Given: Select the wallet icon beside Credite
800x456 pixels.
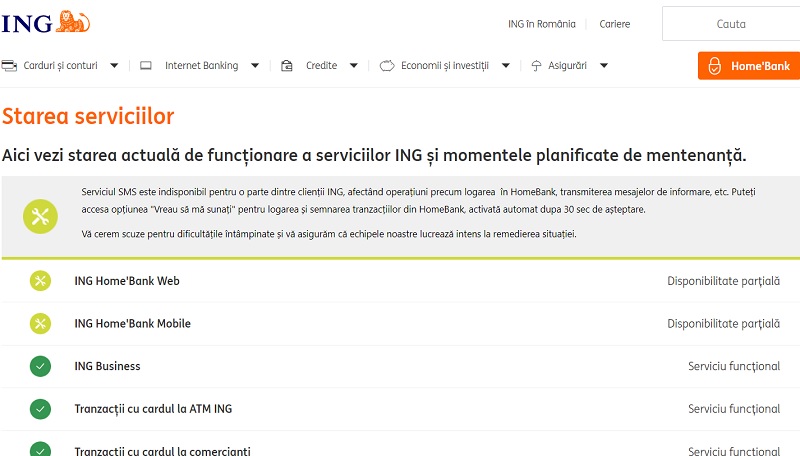Looking at the screenshot, I should (x=287, y=65).
